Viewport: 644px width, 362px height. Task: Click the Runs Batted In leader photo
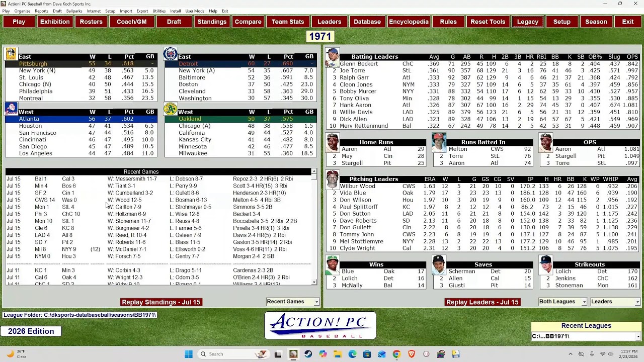[439, 143]
